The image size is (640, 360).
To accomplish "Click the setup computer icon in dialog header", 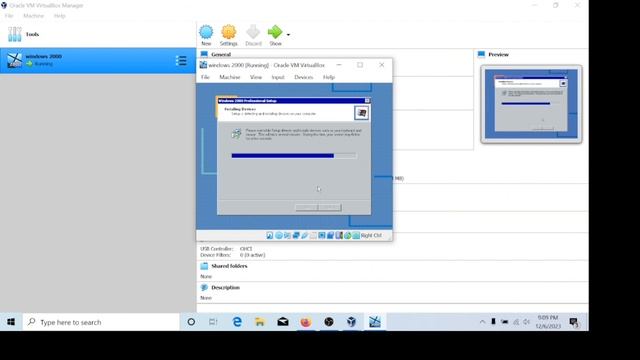I will pyautogui.click(x=362, y=113).
